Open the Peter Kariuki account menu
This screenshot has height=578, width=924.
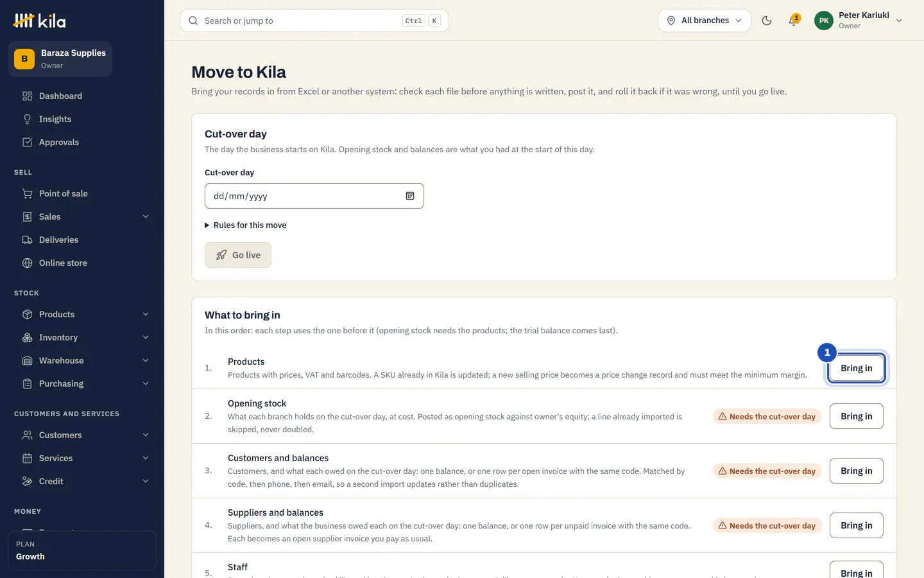point(859,21)
